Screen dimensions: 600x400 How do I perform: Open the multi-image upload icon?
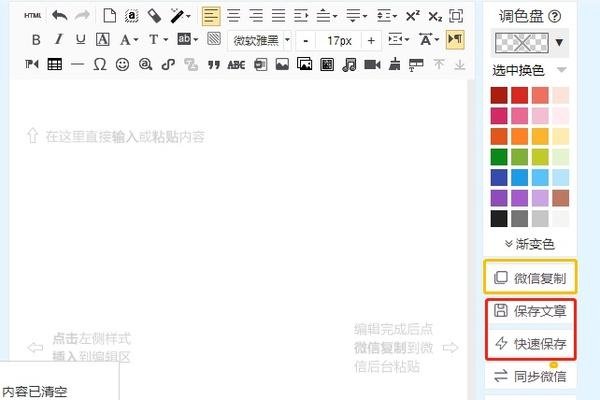304,64
